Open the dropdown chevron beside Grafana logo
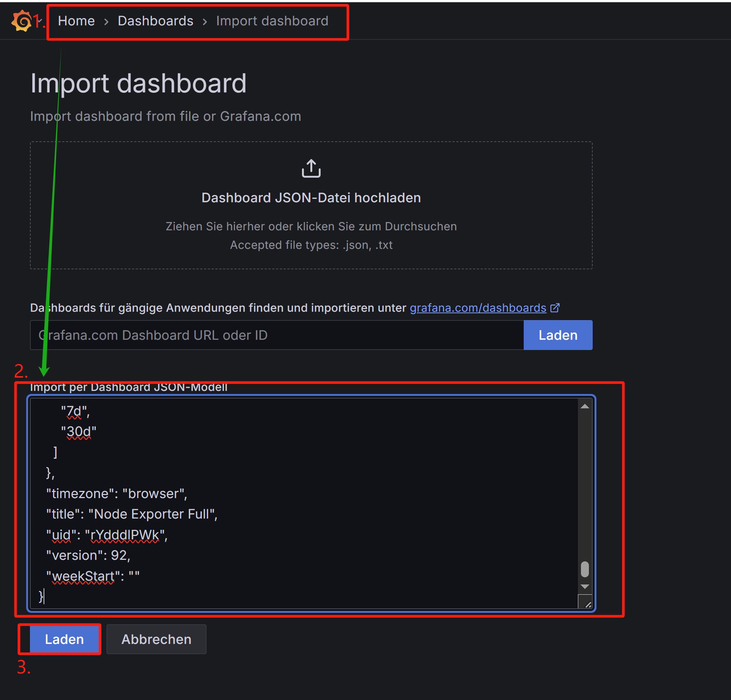731x700 pixels. 40,21
